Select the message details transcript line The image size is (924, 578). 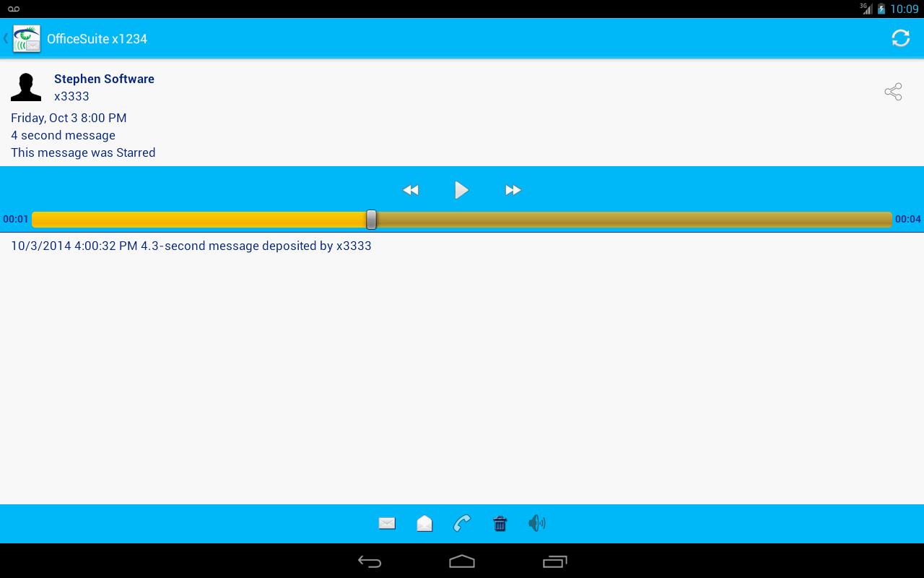[191, 246]
